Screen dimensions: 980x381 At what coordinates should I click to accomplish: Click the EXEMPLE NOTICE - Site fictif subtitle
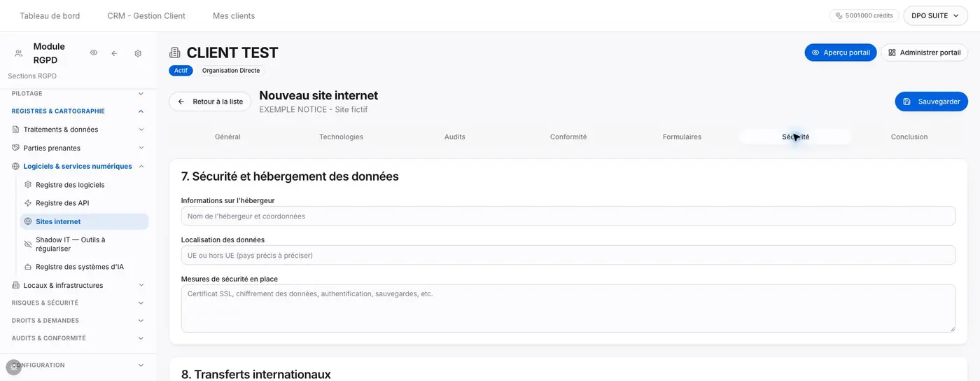(x=313, y=110)
